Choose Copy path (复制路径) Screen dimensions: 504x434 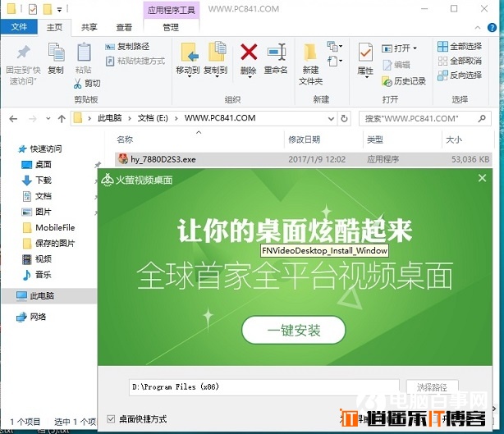tap(127, 47)
